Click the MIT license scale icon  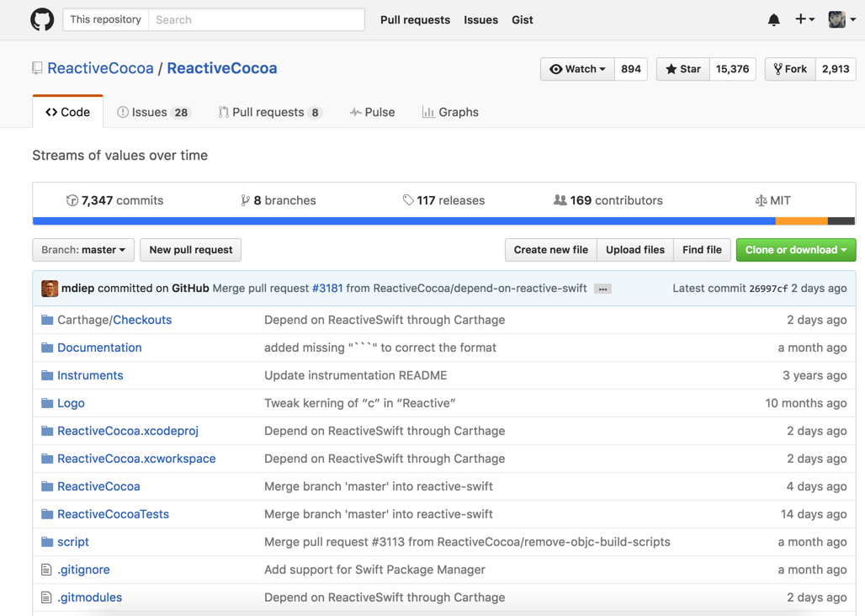[761, 200]
